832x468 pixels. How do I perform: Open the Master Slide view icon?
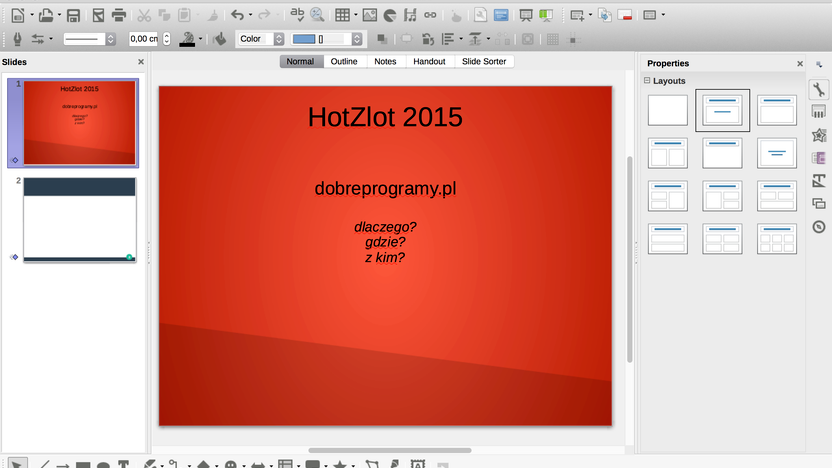[x=501, y=15]
